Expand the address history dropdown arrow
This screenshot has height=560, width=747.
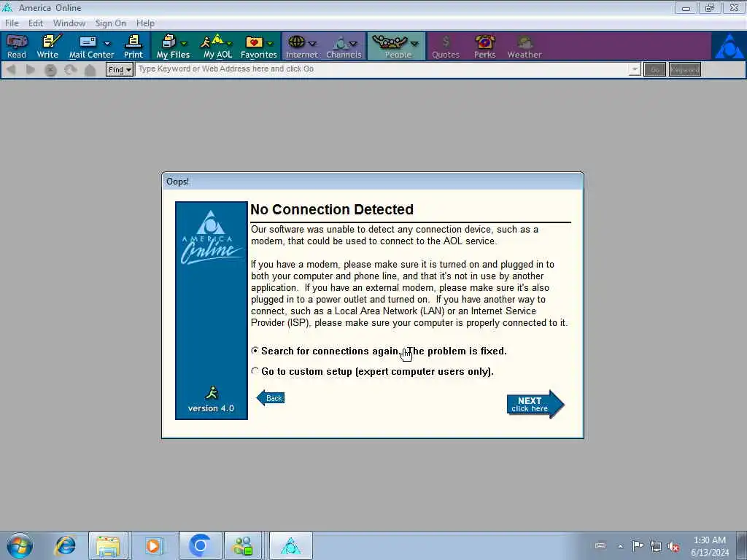[635, 69]
